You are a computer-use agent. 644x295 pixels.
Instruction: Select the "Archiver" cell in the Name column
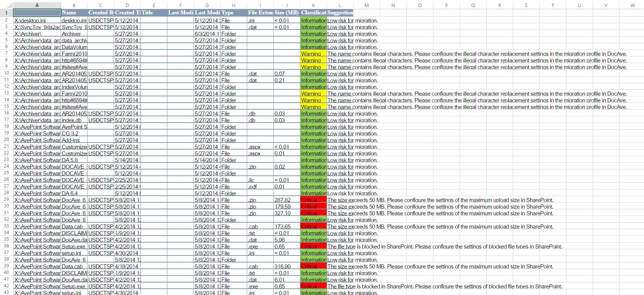(x=74, y=34)
